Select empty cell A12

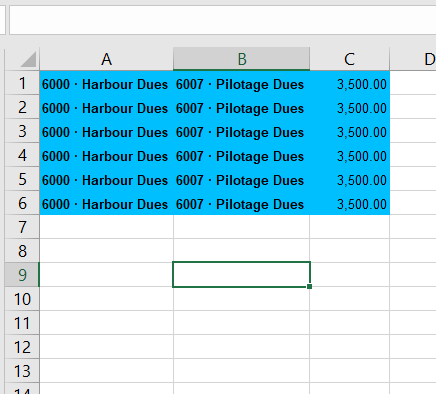(x=106, y=347)
